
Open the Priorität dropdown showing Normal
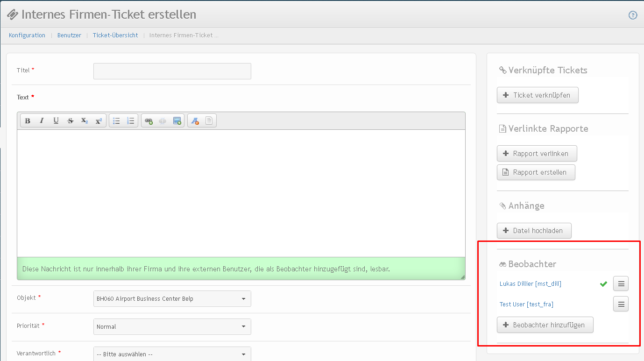coord(172,327)
